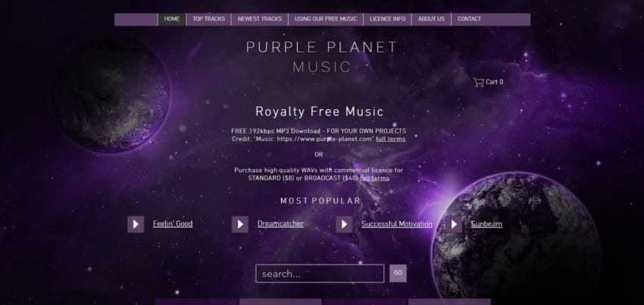Open the Licence Info page
644x305 pixels.
[x=387, y=19]
